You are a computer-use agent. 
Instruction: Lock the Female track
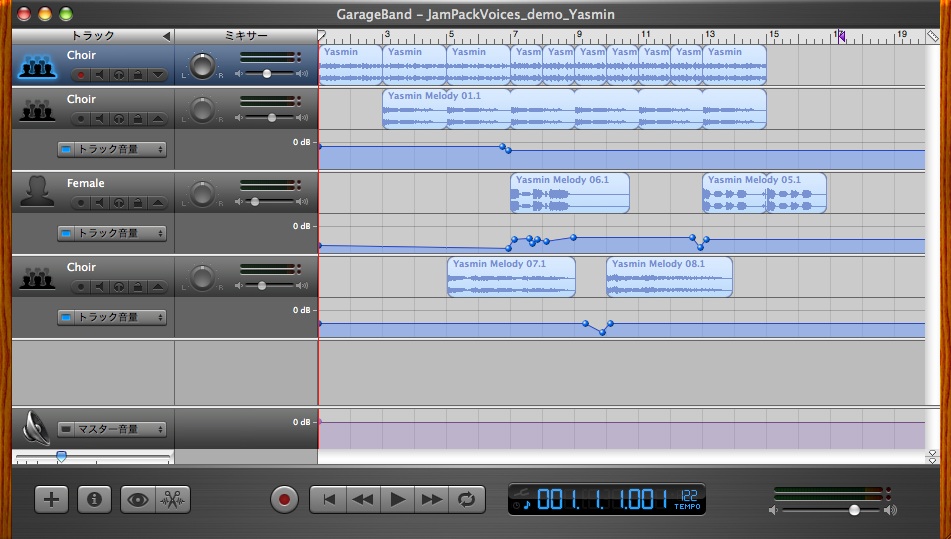pos(138,203)
